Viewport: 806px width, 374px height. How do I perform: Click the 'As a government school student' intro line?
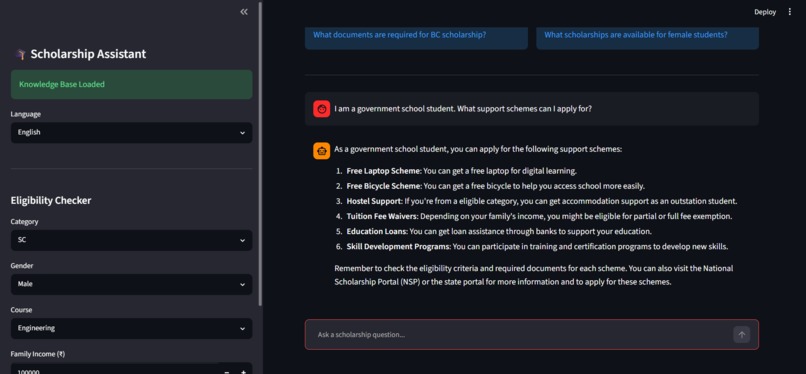click(x=478, y=149)
